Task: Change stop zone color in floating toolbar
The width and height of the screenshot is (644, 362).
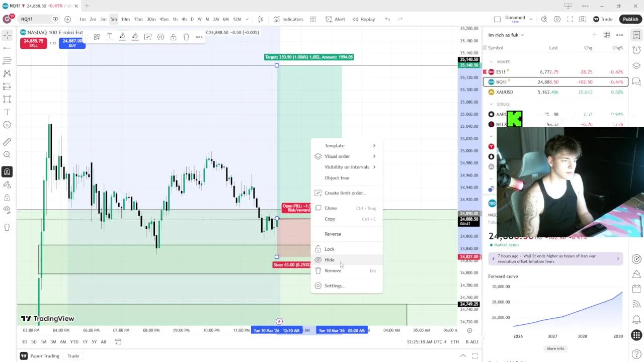Action: (135, 37)
